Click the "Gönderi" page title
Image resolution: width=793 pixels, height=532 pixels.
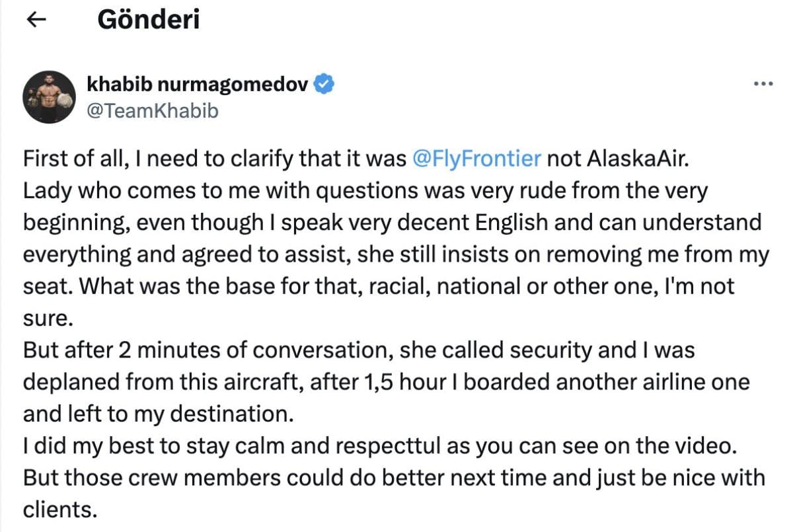coord(148,20)
